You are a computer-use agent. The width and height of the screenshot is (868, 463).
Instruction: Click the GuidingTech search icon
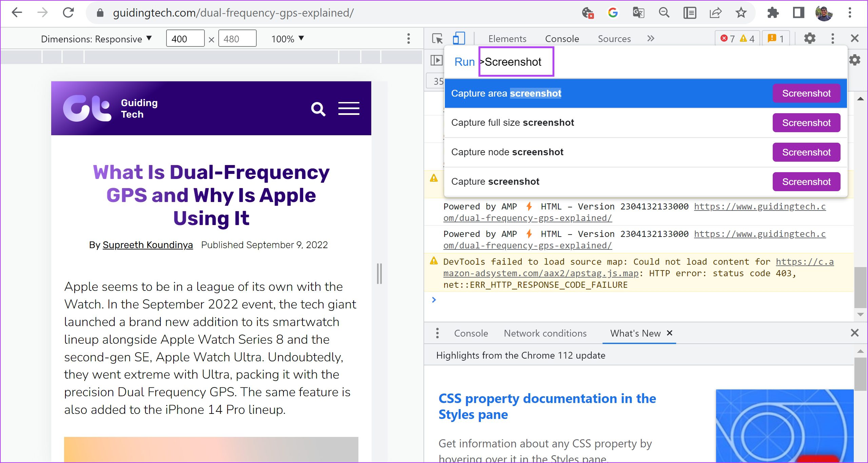pyautogui.click(x=318, y=109)
